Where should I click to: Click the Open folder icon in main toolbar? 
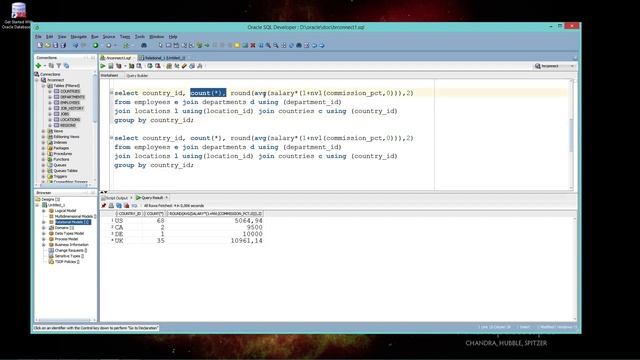pyautogui.click(x=47, y=45)
